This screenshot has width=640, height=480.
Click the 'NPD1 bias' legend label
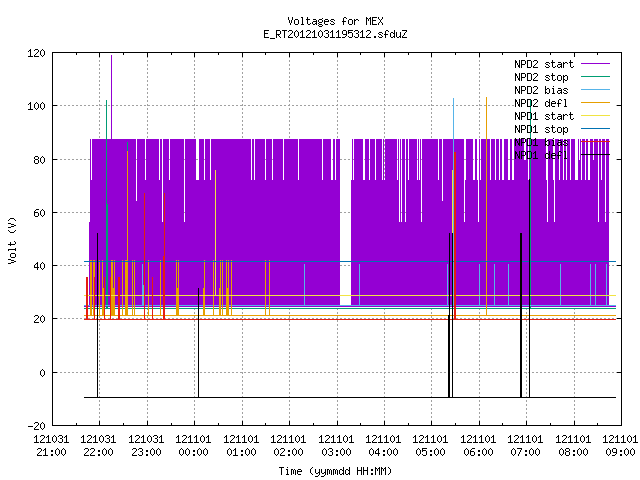pyautogui.click(x=541, y=142)
